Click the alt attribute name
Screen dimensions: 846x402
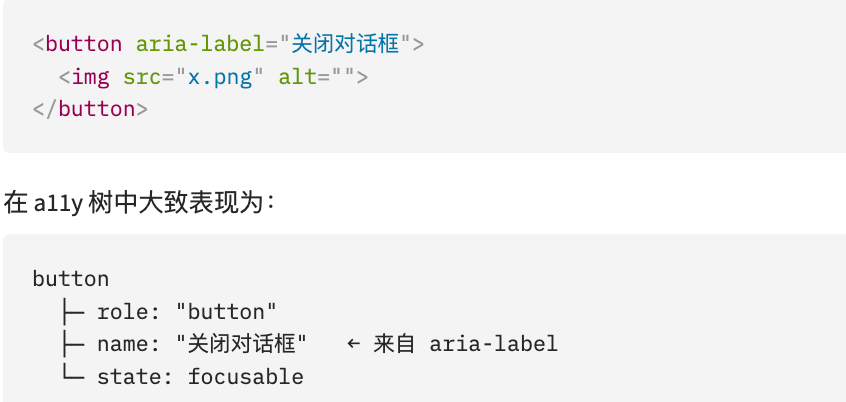point(297,77)
